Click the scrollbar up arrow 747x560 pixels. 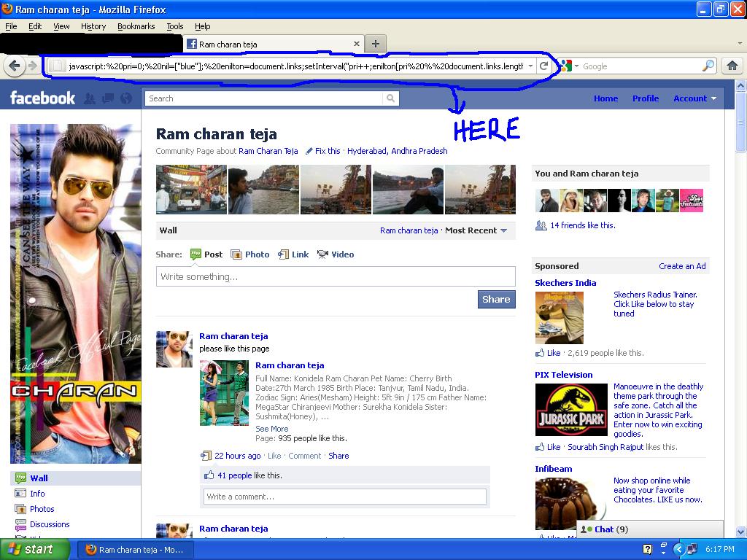741,86
